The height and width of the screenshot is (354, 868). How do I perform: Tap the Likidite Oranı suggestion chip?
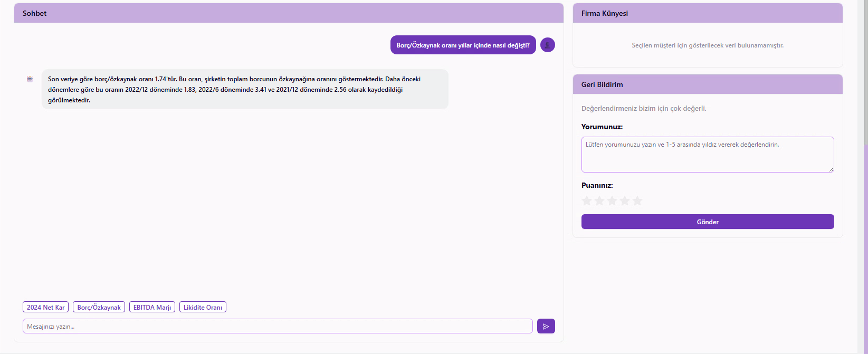203,307
